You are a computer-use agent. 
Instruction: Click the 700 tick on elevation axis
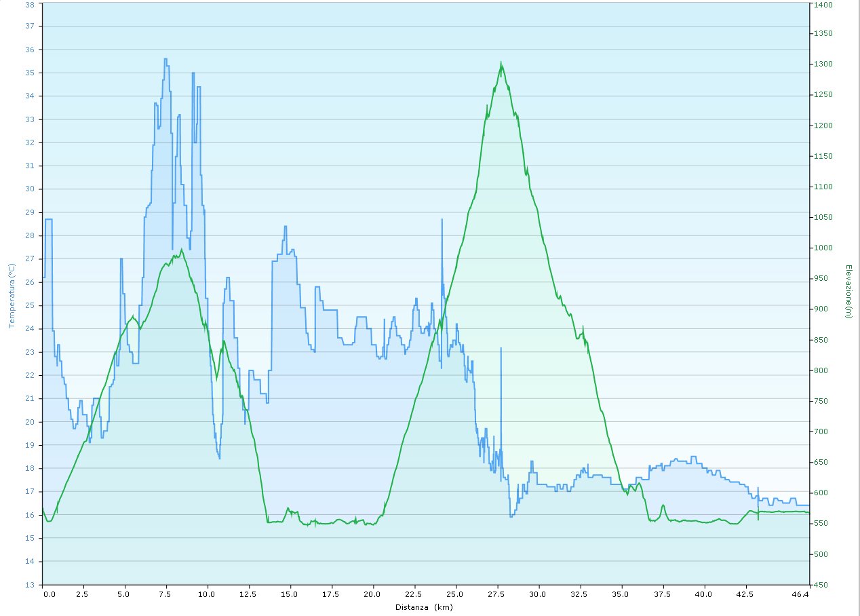[x=821, y=431]
